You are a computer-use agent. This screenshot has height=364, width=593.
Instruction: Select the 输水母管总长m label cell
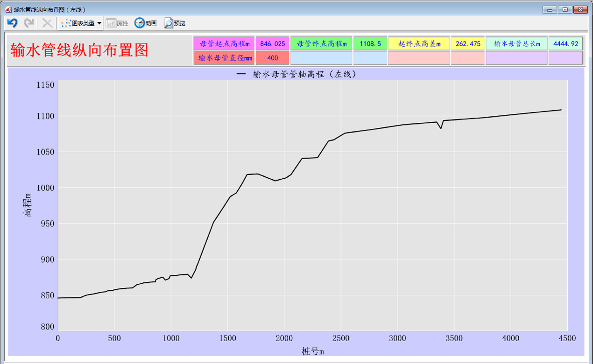(517, 44)
